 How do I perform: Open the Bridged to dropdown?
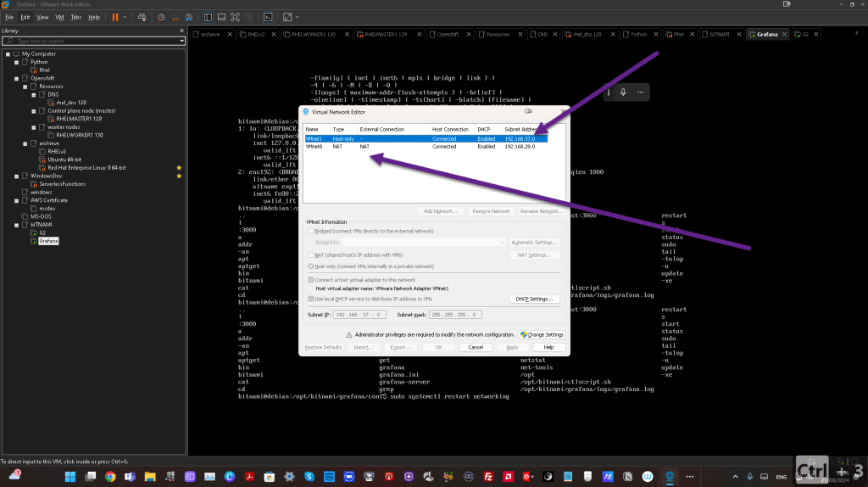click(x=424, y=242)
